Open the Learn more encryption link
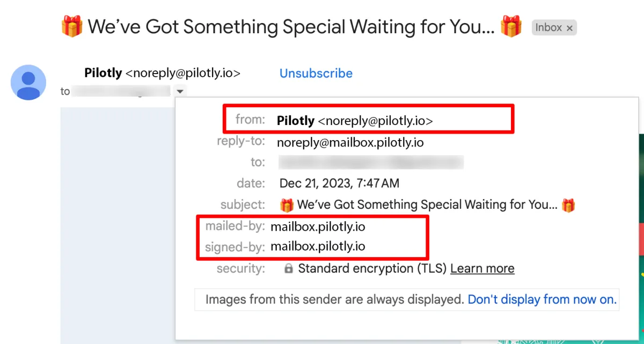644x344 pixels. click(x=482, y=269)
